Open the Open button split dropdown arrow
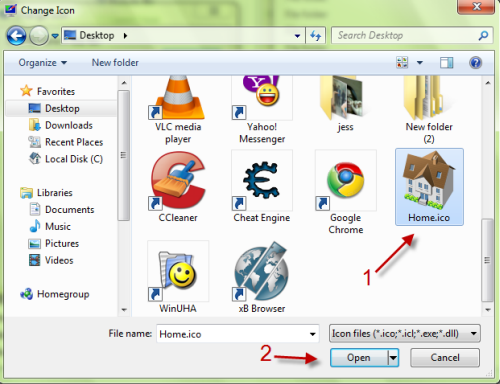This screenshot has height=384, width=500. 393,358
